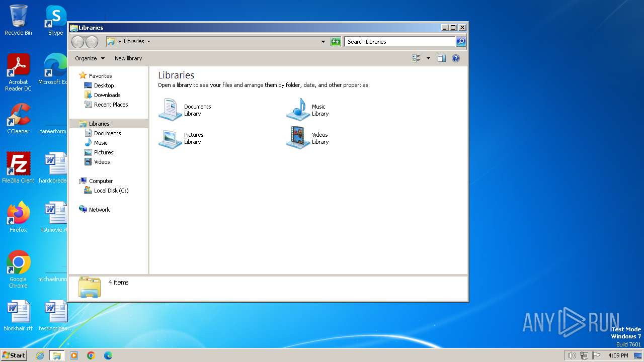This screenshot has height=362, width=644.
Task: Click the Skype desktop icon
Action: coord(55,20)
